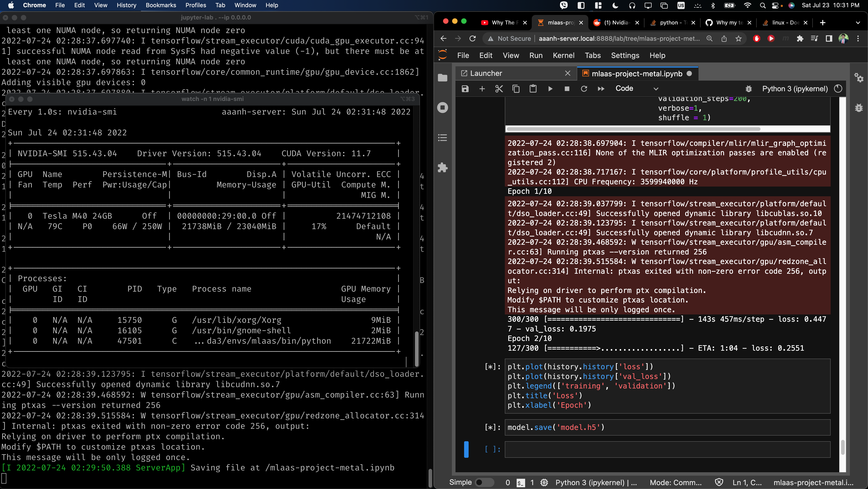Switch kernel via Python 3 (ipykernel) label
868x489 pixels.
[x=795, y=89]
